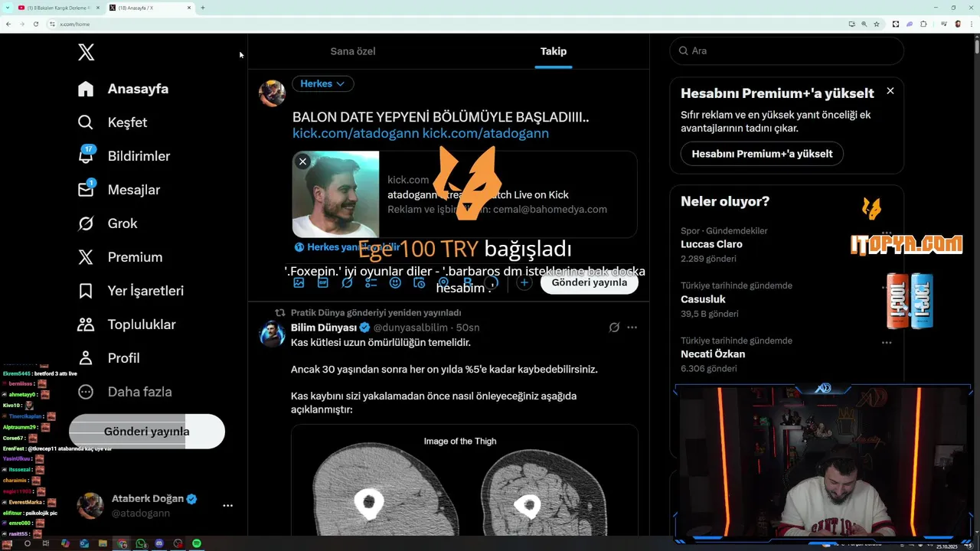Viewport: 980px width, 551px height.
Task: Open Casusluk trending topic
Action: coord(703,299)
